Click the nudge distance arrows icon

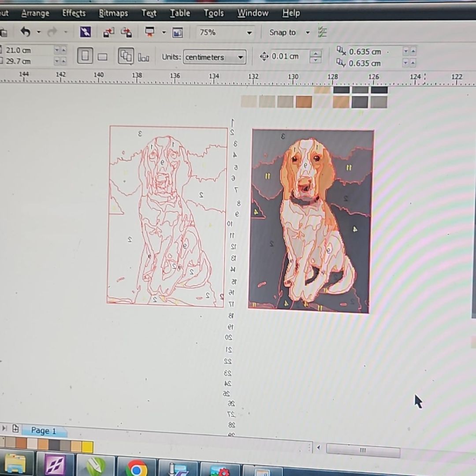pyautogui.click(x=264, y=56)
